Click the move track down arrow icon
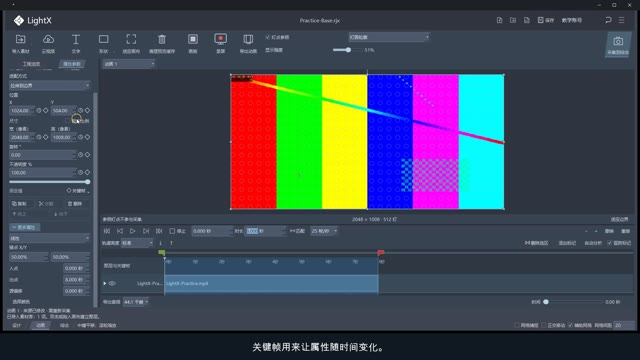The width and height of the screenshot is (640, 360). [160, 243]
